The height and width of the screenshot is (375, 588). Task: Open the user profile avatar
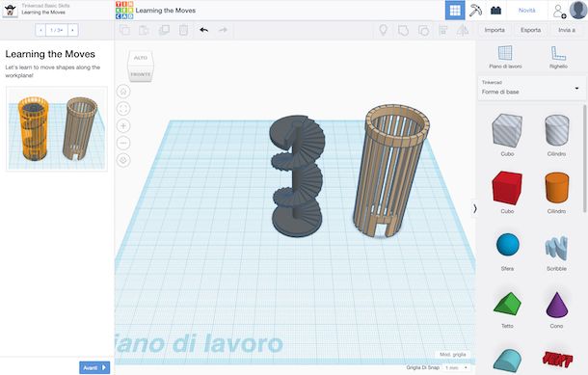pyautogui.click(x=577, y=11)
